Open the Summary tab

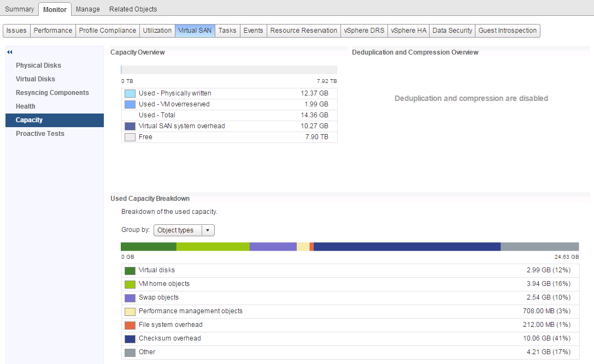coord(19,9)
